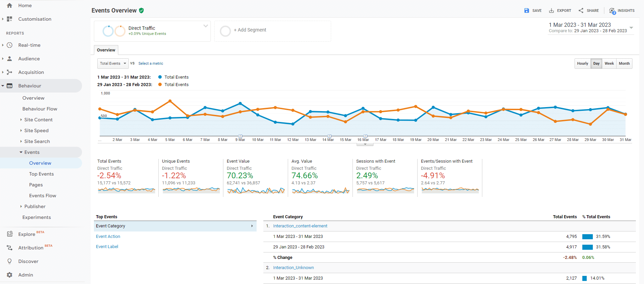Collapse the Events tree item

[21, 152]
